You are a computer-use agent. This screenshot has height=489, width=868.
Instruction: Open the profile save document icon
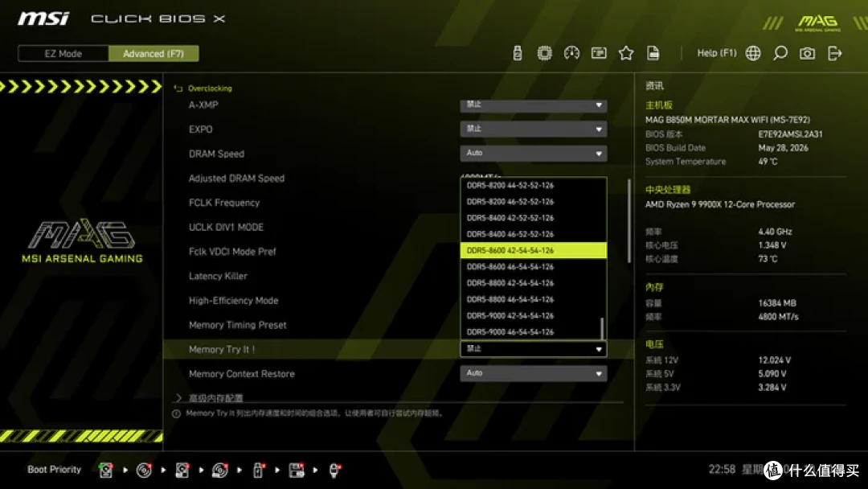click(653, 53)
